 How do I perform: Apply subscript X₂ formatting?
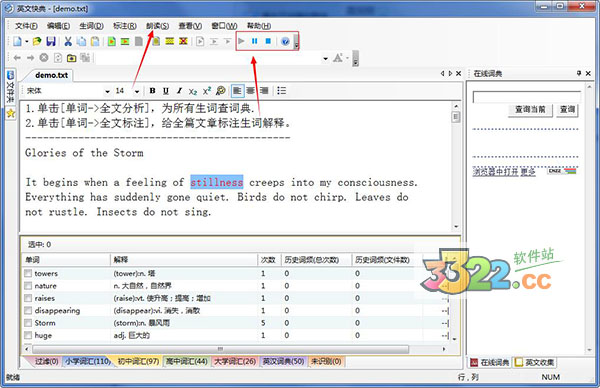(193, 91)
